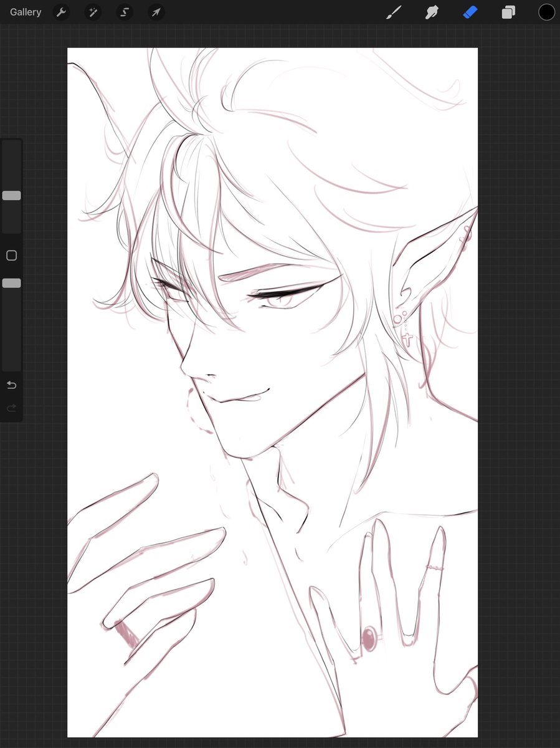Open the Adjustments magic wand menu
Image resolution: width=560 pixels, height=748 pixels.
coord(93,12)
